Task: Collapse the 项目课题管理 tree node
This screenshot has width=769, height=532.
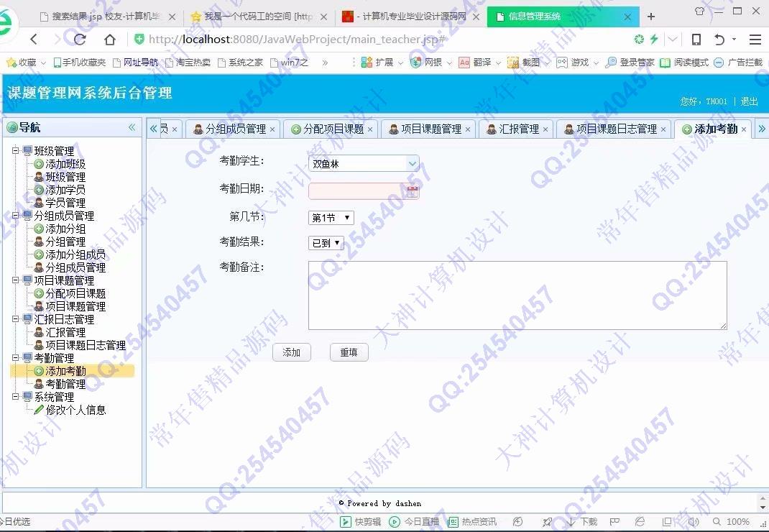Action: (16, 280)
